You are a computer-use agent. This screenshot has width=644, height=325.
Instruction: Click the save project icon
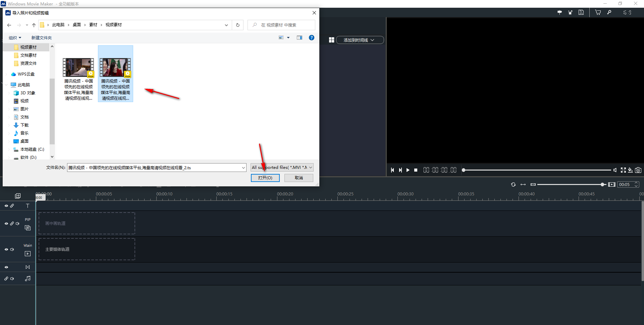point(581,12)
